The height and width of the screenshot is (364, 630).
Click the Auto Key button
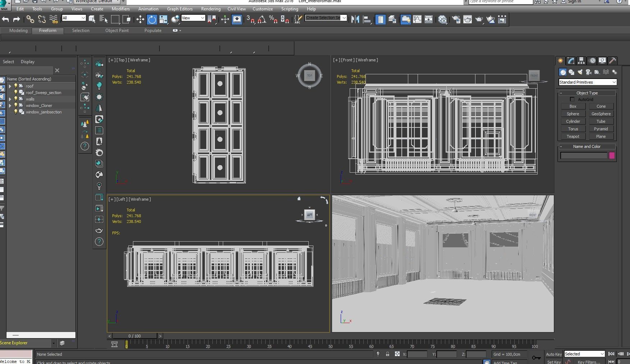tap(553, 354)
